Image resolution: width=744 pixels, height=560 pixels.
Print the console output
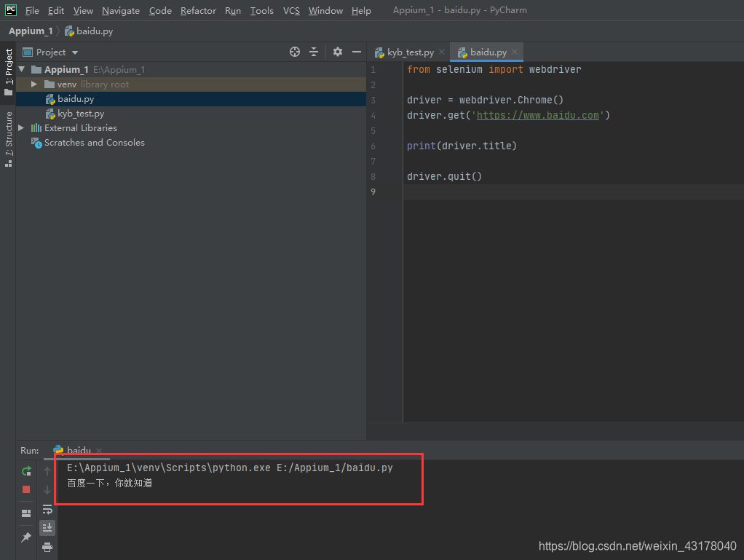click(47, 548)
